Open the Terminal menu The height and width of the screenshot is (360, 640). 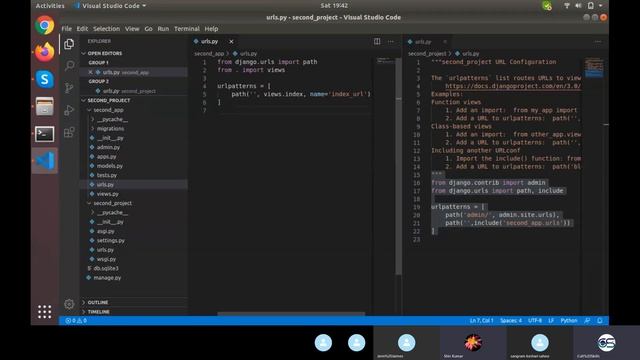click(x=187, y=29)
